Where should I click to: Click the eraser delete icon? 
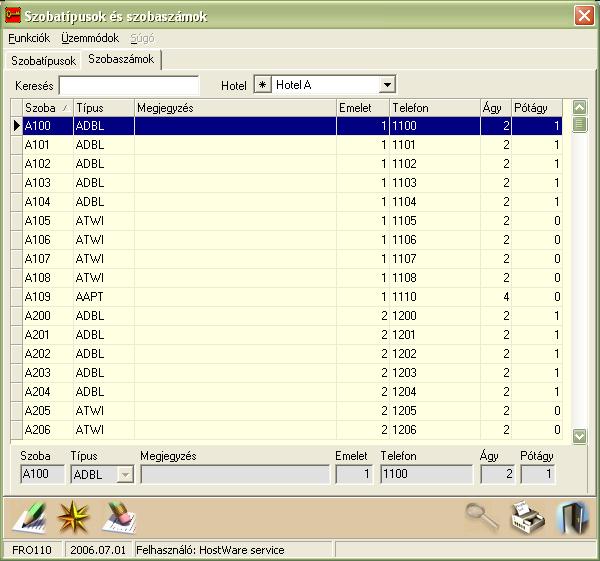coord(119,518)
